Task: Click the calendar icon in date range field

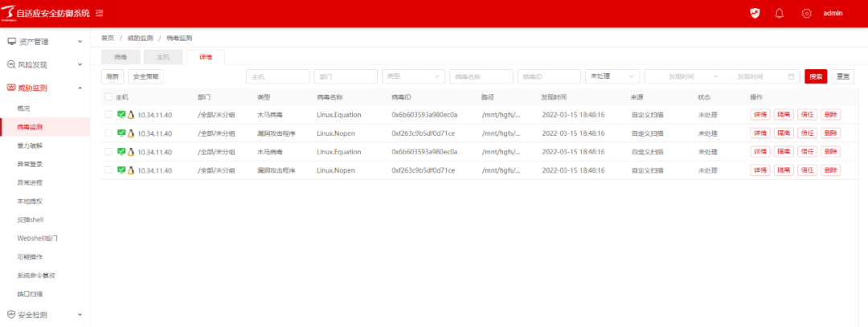Action: point(791,76)
